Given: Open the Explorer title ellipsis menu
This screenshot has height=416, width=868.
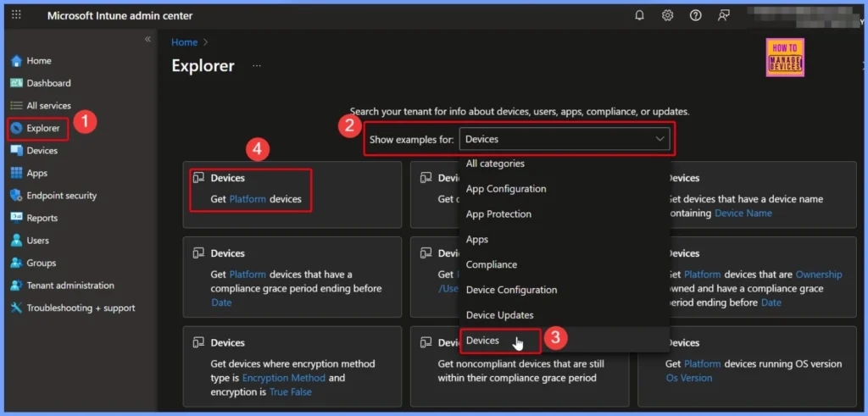Looking at the screenshot, I should 256,66.
